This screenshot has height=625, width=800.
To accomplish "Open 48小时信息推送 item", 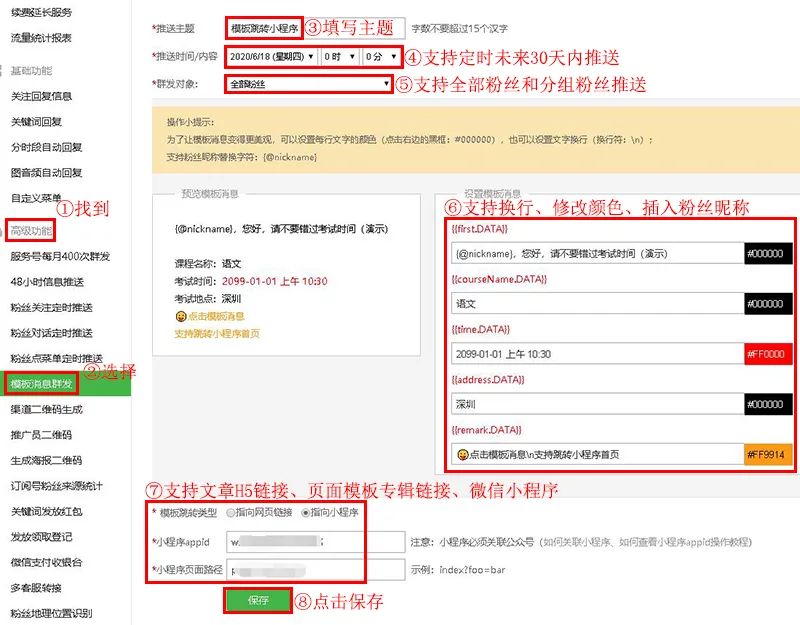I will tap(47, 282).
